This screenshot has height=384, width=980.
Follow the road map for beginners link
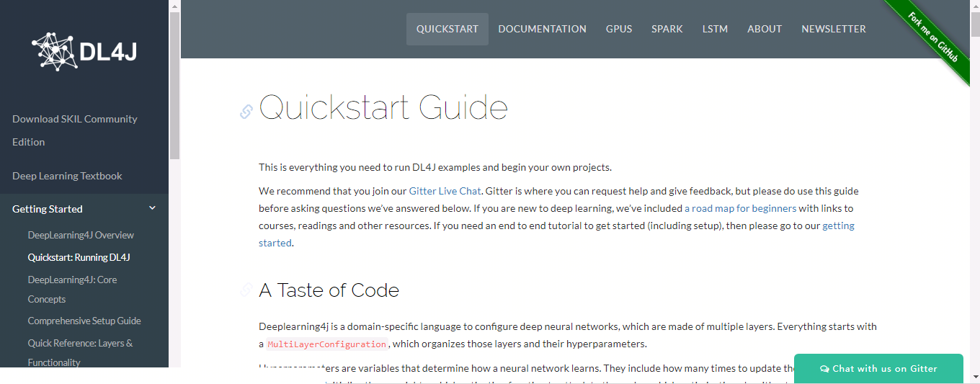740,208
